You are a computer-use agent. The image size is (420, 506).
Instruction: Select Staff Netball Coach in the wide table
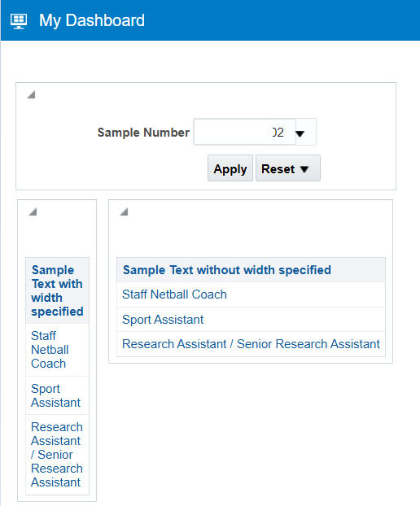coord(252,294)
